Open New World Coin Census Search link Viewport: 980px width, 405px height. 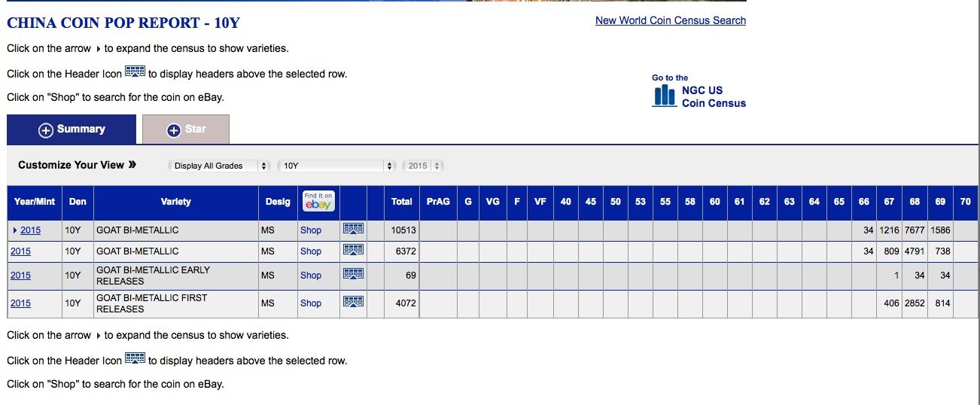coord(670,20)
